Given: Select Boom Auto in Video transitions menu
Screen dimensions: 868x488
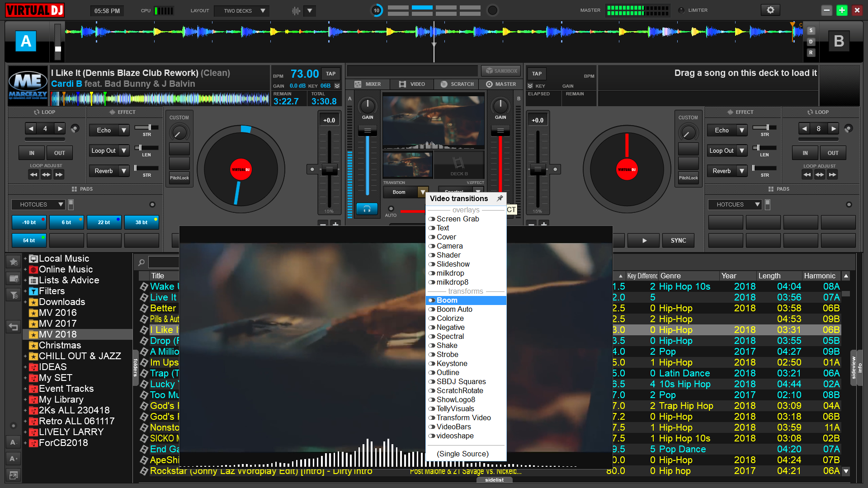Looking at the screenshot, I should (466, 309).
